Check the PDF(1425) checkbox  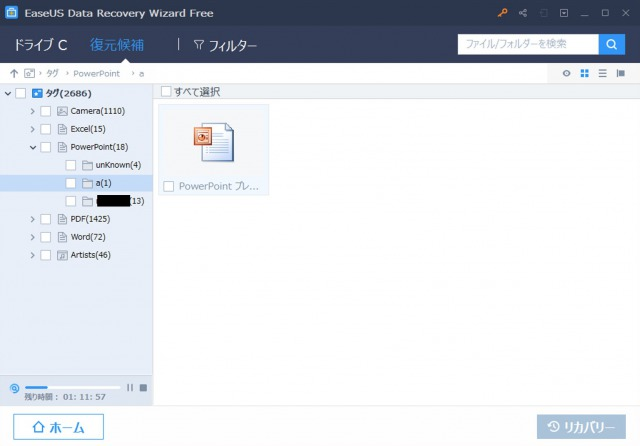[x=46, y=219]
